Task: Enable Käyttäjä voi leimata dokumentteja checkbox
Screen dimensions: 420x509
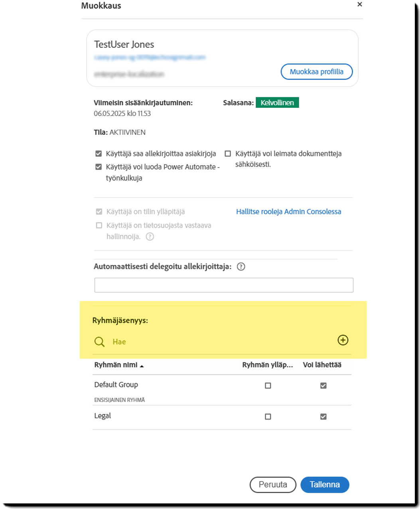Action: (x=228, y=154)
